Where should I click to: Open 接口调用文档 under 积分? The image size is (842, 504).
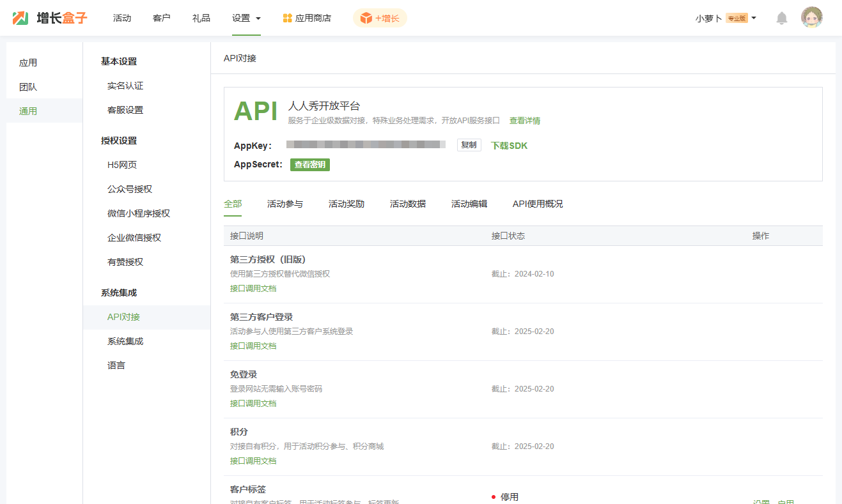[x=253, y=461]
